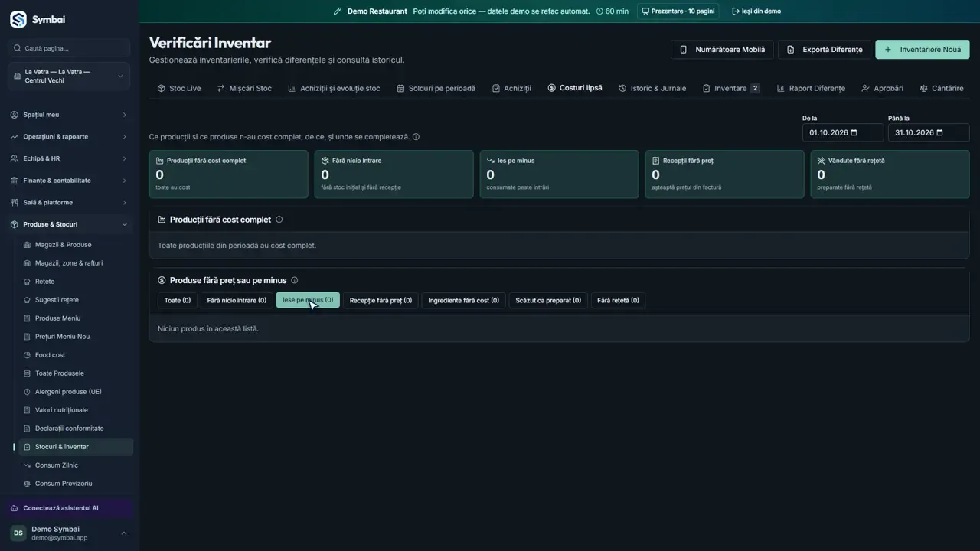The image size is (980, 551).
Task: Click the Magazii & Produse icon
Action: pos(28,245)
